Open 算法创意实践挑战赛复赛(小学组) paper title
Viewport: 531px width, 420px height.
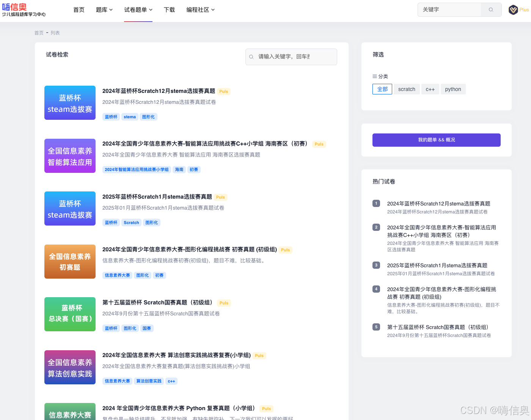point(176,355)
